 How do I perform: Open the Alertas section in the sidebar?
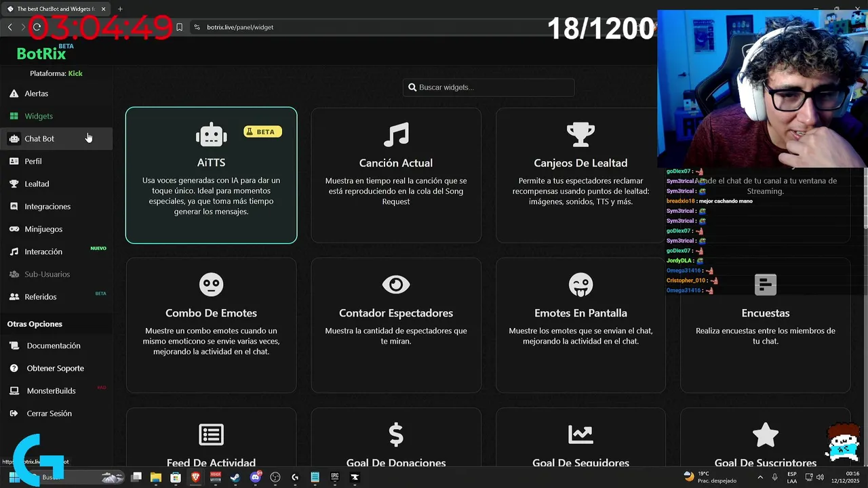coord(56,94)
